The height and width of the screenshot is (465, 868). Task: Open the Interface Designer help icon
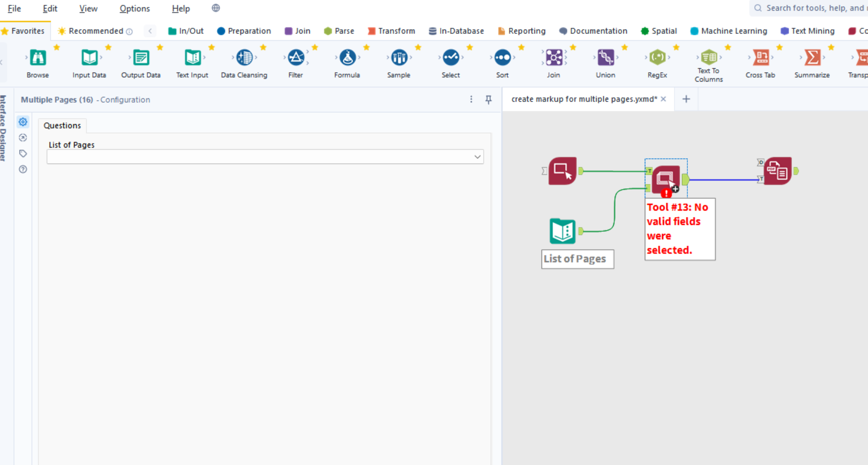[x=22, y=169]
